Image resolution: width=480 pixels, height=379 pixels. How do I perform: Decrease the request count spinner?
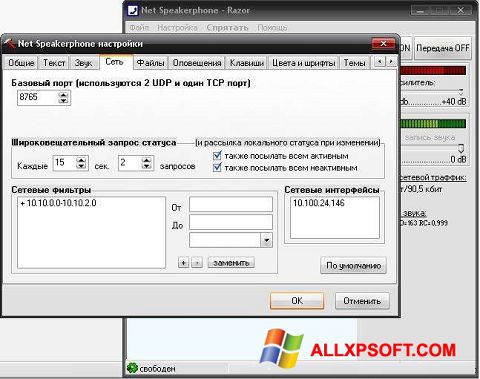[x=147, y=166]
